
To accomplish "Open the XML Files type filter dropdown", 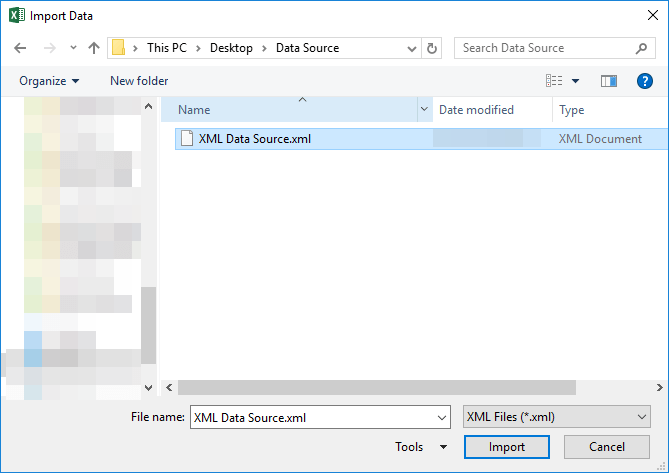I will click(x=556, y=417).
